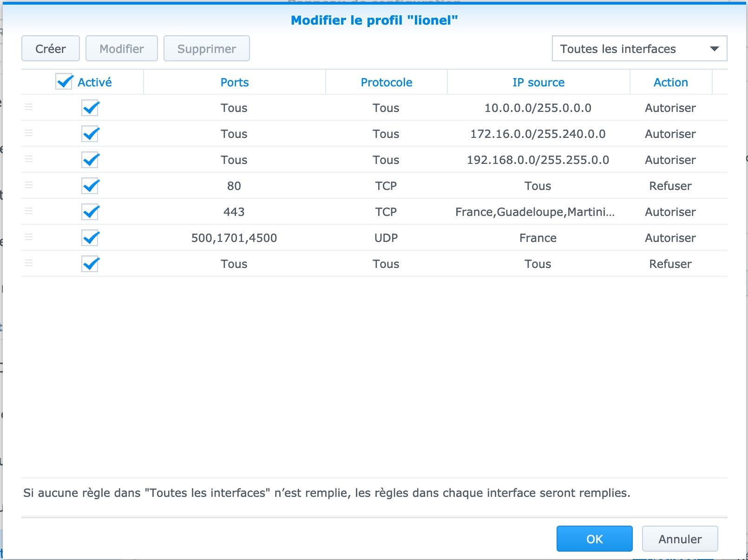Sort by the Ports column header
The height and width of the screenshot is (560, 748).
[x=235, y=82]
